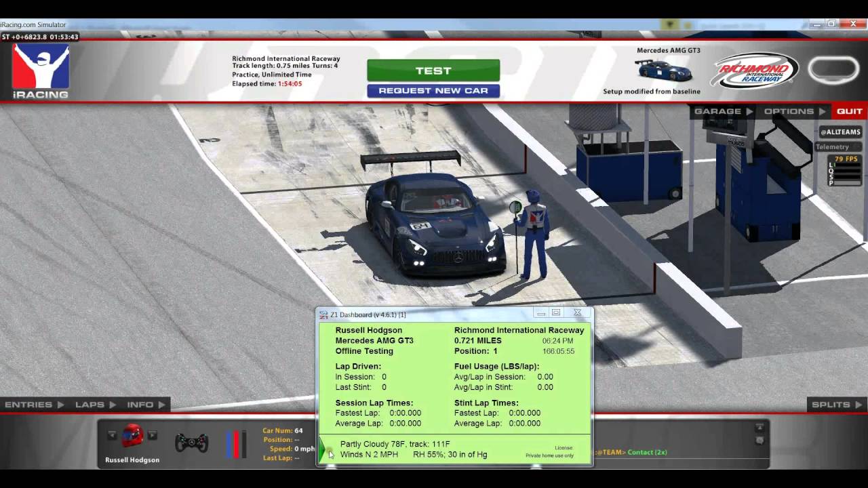Expand the LAPS panel

coord(95,405)
